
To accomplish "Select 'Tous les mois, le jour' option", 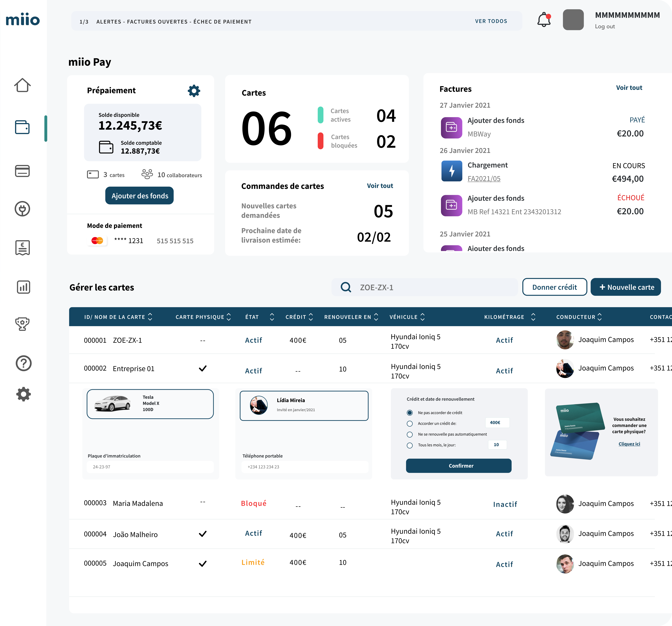I will tap(410, 445).
